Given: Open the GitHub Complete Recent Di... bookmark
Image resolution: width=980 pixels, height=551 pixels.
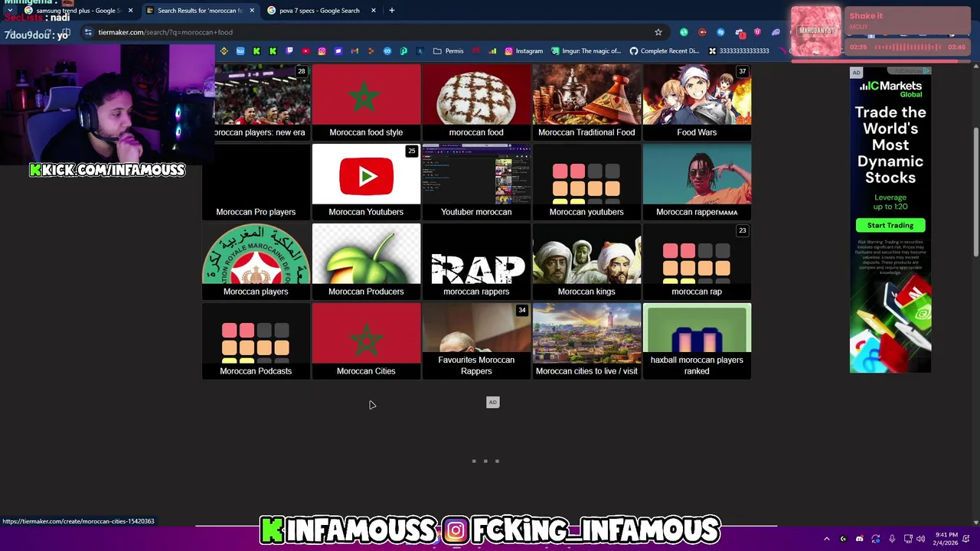Looking at the screenshot, I should coord(663,51).
